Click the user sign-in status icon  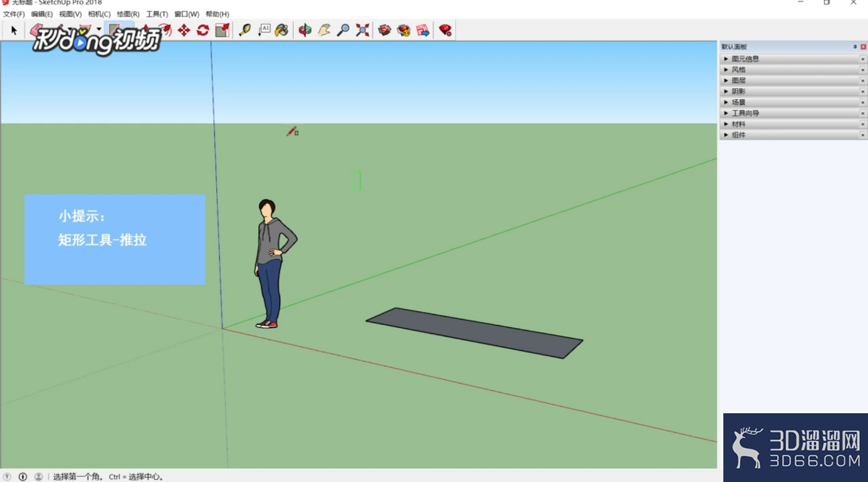(38, 477)
